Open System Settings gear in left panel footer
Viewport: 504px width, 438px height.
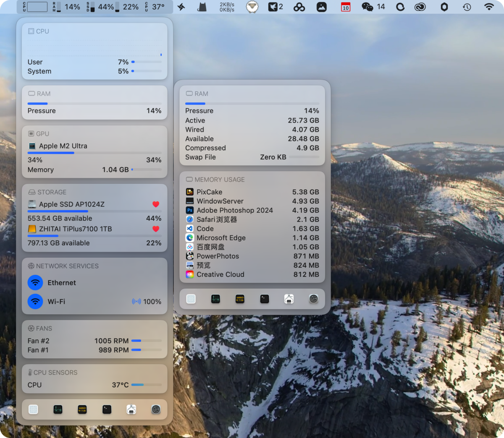pos(156,409)
